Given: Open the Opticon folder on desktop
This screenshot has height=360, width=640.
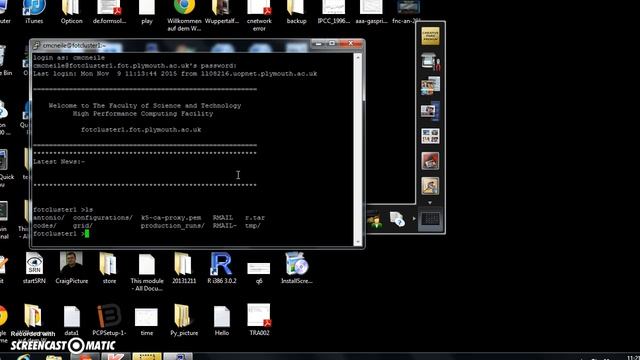Looking at the screenshot, I should tap(71, 11).
